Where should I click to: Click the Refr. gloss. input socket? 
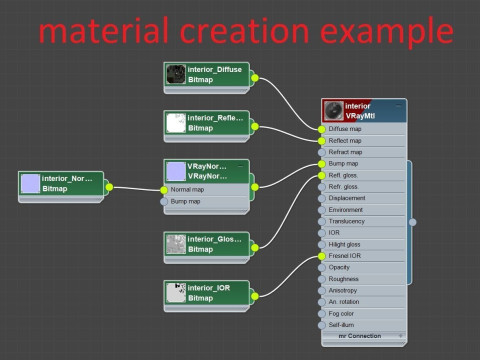[x=322, y=187]
